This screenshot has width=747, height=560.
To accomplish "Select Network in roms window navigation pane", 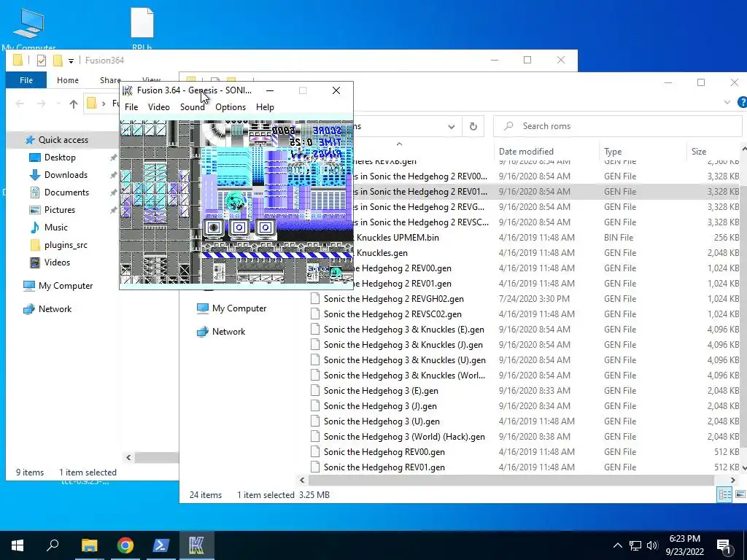I will pyautogui.click(x=228, y=332).
